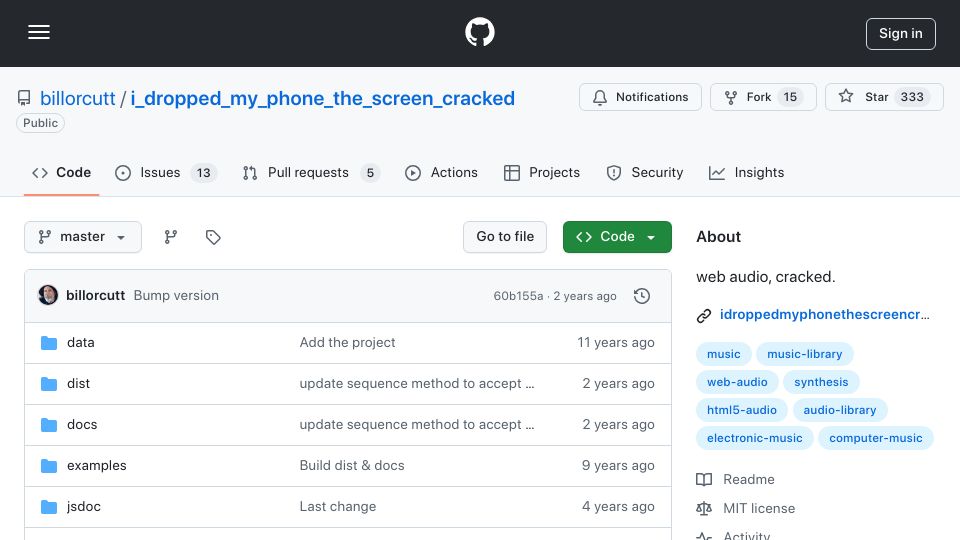Open the Security tab
The height and width of the screenshot is (540, 960).
[x=644, y=173]
